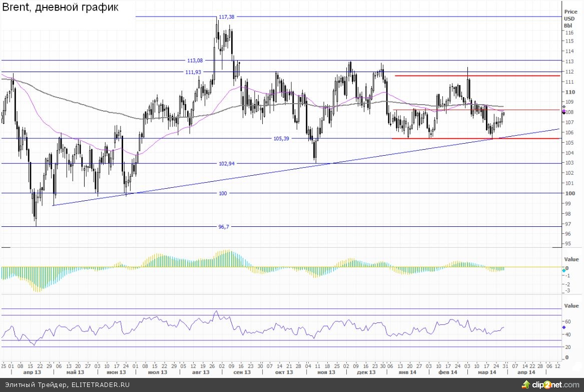Click the 'Value' label of the MACD panel
584x392 pixels.
point(571,259)
